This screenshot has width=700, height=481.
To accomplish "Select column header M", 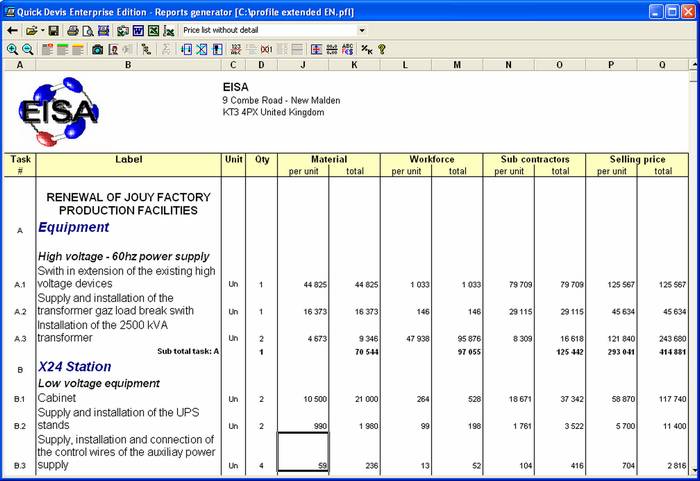I will [x=457, y=65].
